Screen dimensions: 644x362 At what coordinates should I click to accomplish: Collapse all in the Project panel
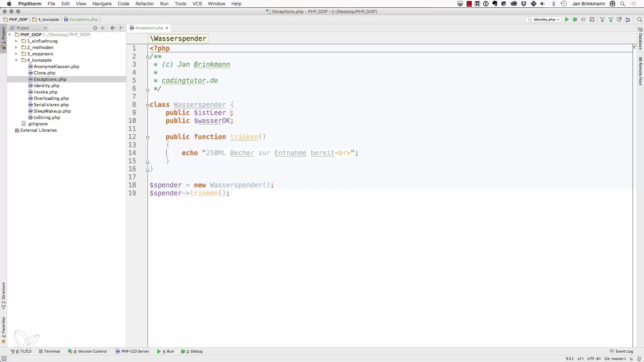click(x=103, y=28)
